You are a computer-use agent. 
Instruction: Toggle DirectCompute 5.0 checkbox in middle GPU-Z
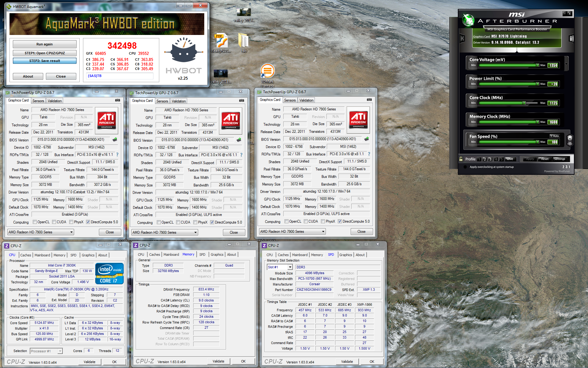[212, 222]
